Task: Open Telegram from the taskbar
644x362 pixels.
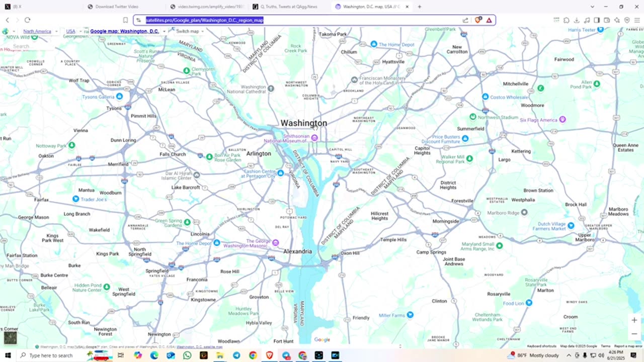Action: [236, 355]
